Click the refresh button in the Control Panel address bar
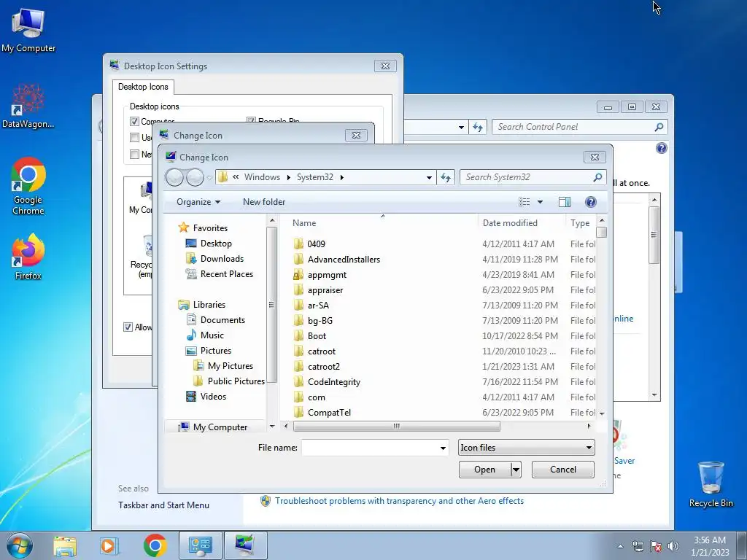The width and height of the screenshot is (747, 560). pyautogui.click(x=478, y=127)
